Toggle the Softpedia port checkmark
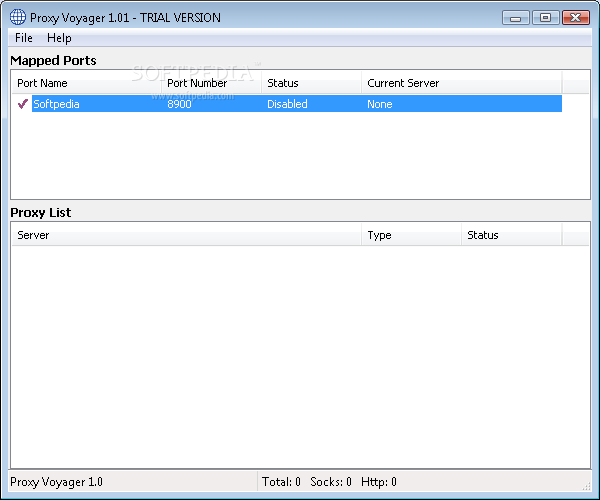The width and height of the screenshot is (600, 500). click(23, 104)
